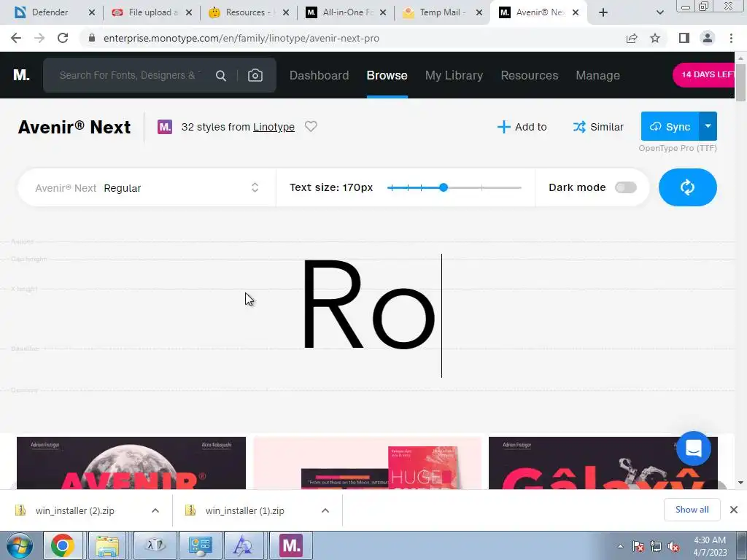Screen dimensions: 747x560
Task: Open the Manage menu
Action: (598, 75)
